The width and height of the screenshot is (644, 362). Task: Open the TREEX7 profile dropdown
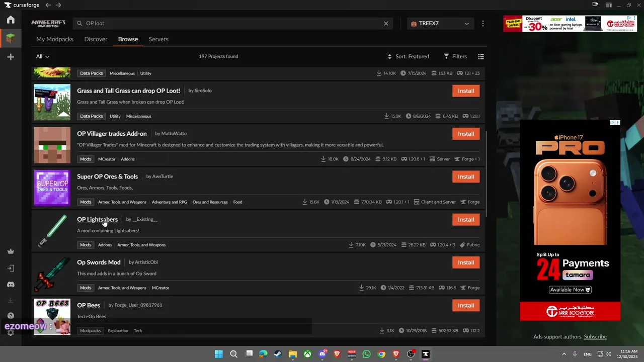coord(440,23)
